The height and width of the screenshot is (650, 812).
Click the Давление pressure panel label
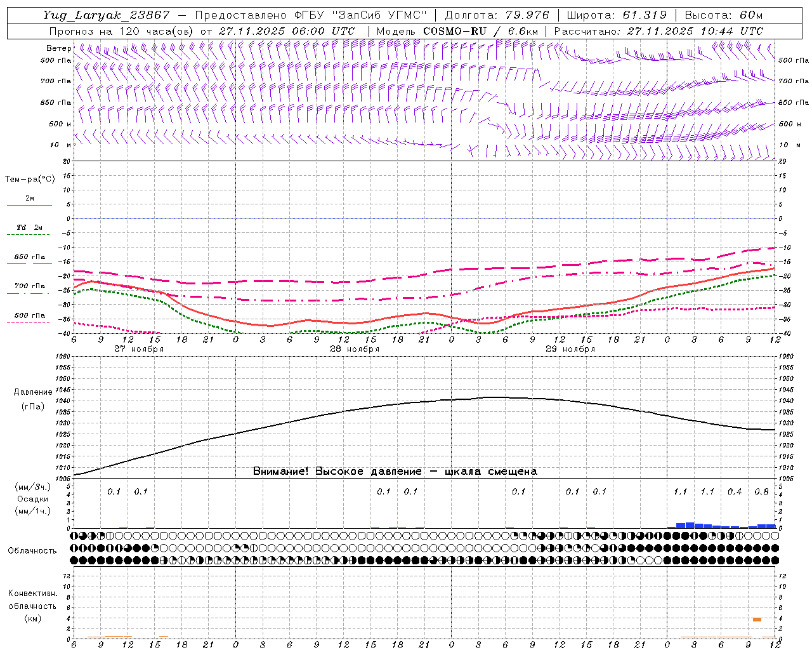(x=33, y=392)
